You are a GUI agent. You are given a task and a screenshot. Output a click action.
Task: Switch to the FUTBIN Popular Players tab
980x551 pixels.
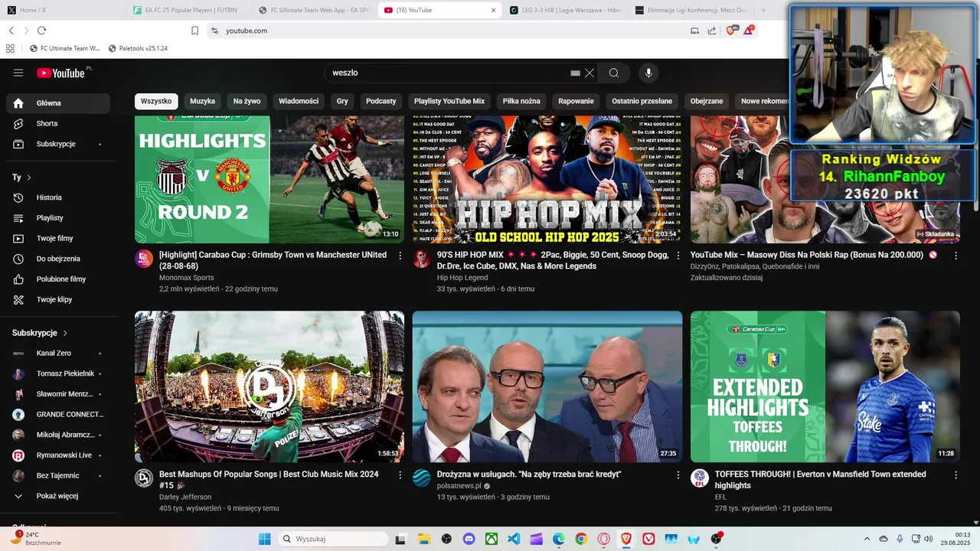click(x=189, y=11)
